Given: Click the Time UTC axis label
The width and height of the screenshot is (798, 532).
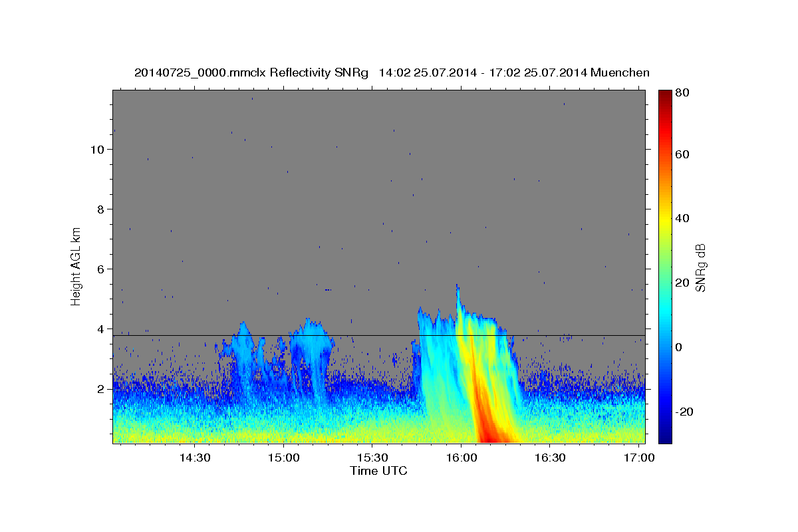Looking at the screenshot, I should (x=378, y=471).
